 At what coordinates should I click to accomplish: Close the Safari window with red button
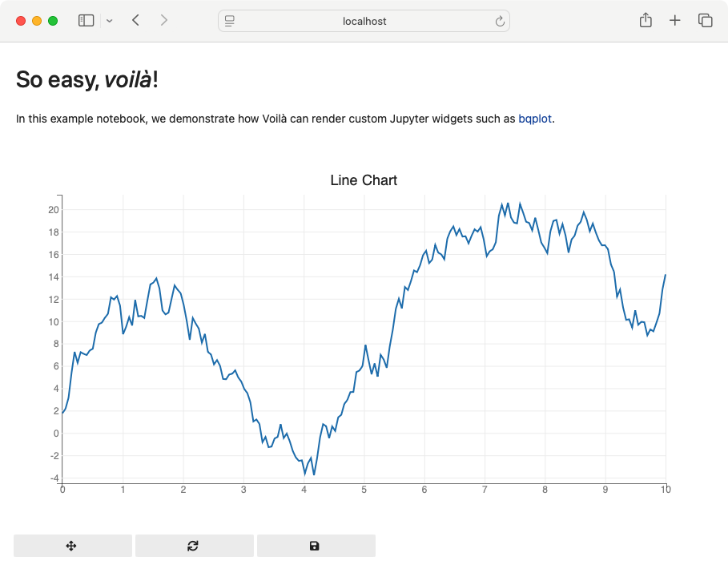21,21
